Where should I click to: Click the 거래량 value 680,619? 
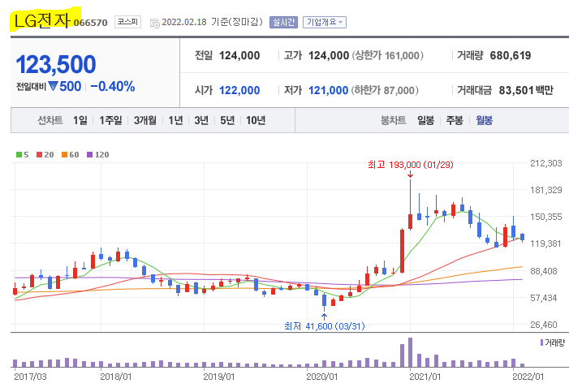coord(511,55)
